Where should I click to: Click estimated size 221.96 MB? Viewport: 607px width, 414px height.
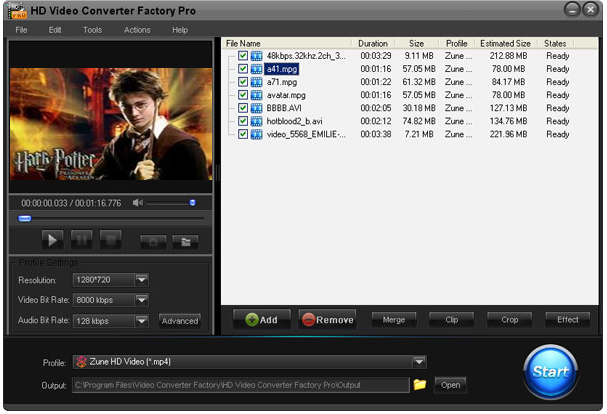pyautogui.click(x=508, y=134)
